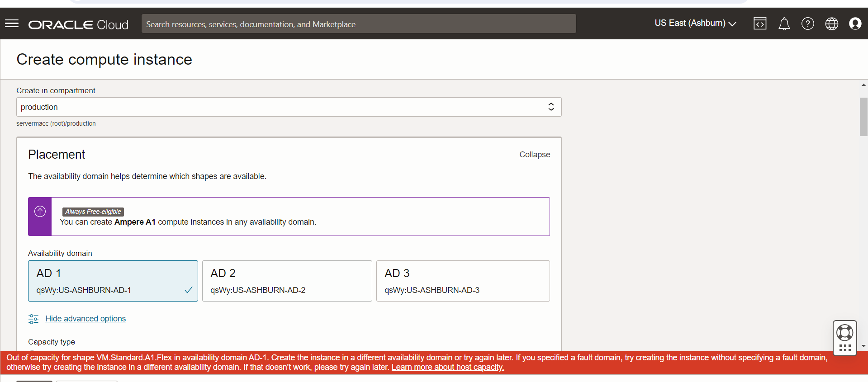Screen dimensions: 868x382
Task: Click the vertical scrollbar thumb
Action: tap(863, 117)
